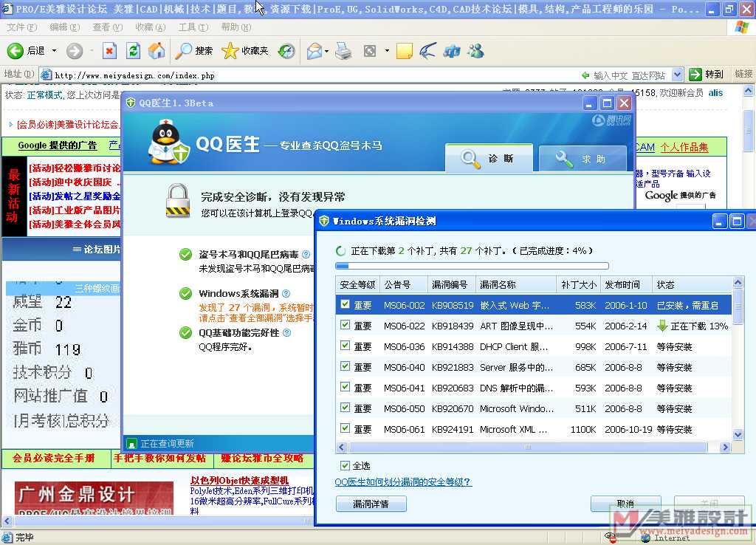This screenshot has width=756, height=545.
Task: Click help icon next to Windows系统漏洞
Action: point(286,293)
